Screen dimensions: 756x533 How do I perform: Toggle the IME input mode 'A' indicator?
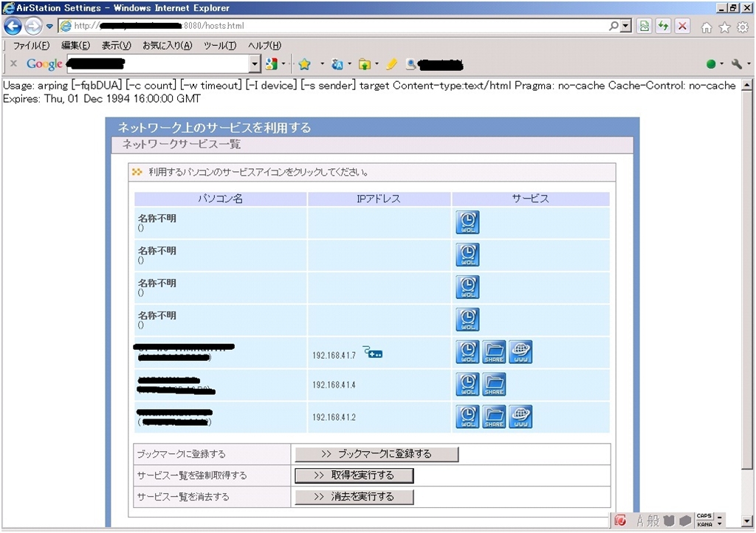[x=640, y=520]
